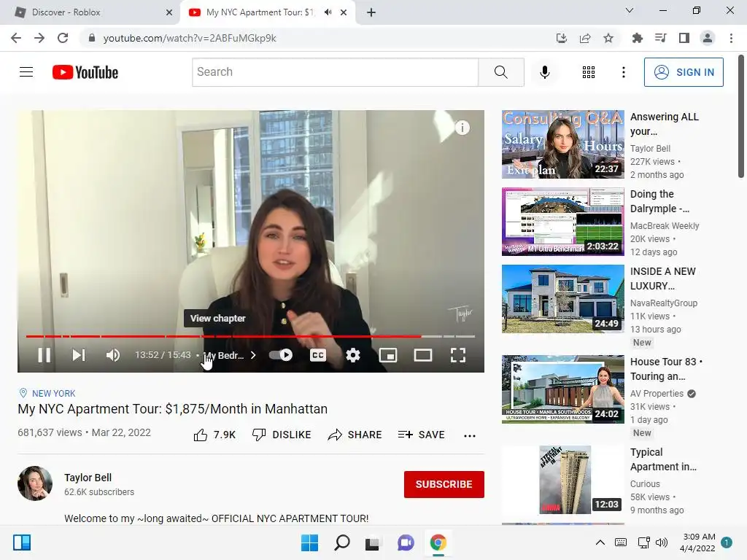View site information lock icon
The width and height of the screenshot is (747, 560).
click(x=92, y=38)
